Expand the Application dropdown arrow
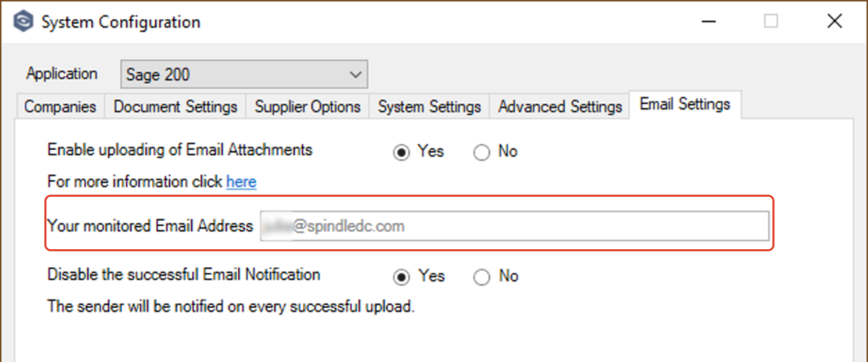 [x=356, y=75]
